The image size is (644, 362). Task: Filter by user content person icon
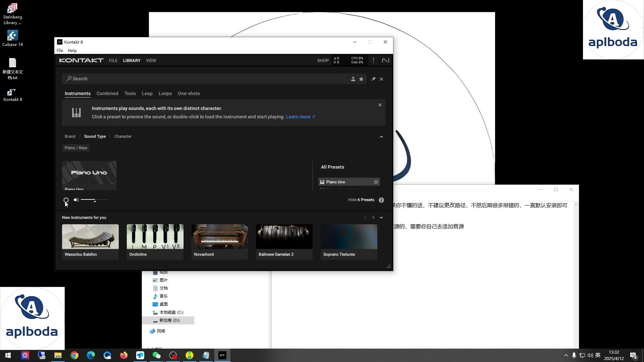tap(353, 79)
